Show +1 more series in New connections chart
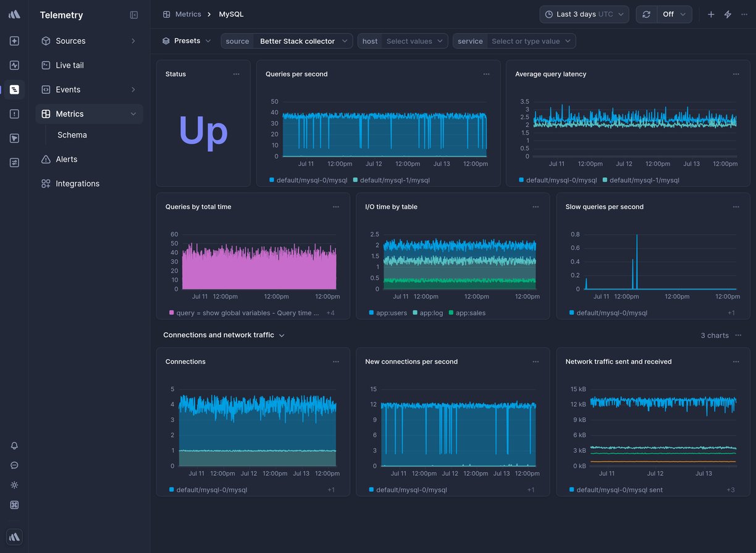The image size is (756, 553). point(531,490)
